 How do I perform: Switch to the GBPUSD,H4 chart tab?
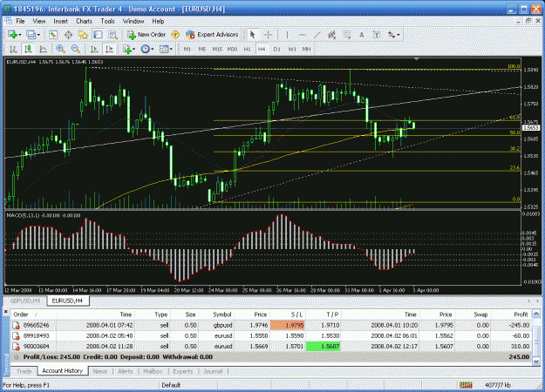point(25,301)
